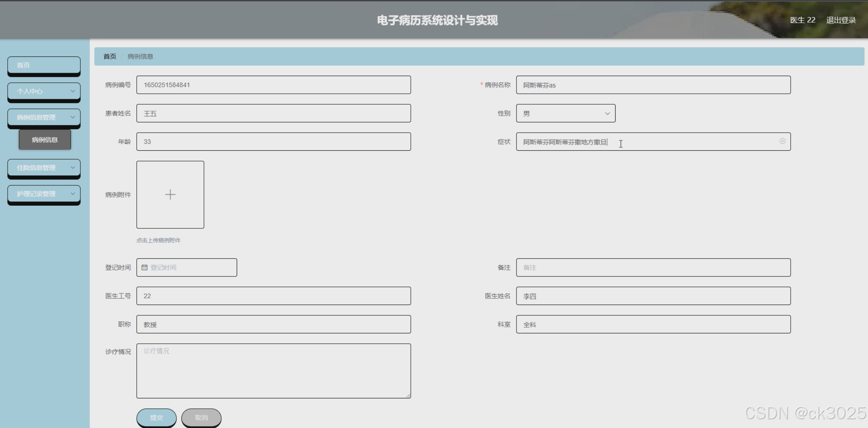This screenshot has height=428, width=868.
Task: Expand the 住院信息管理 menu
Action: [x=44, y=168]
